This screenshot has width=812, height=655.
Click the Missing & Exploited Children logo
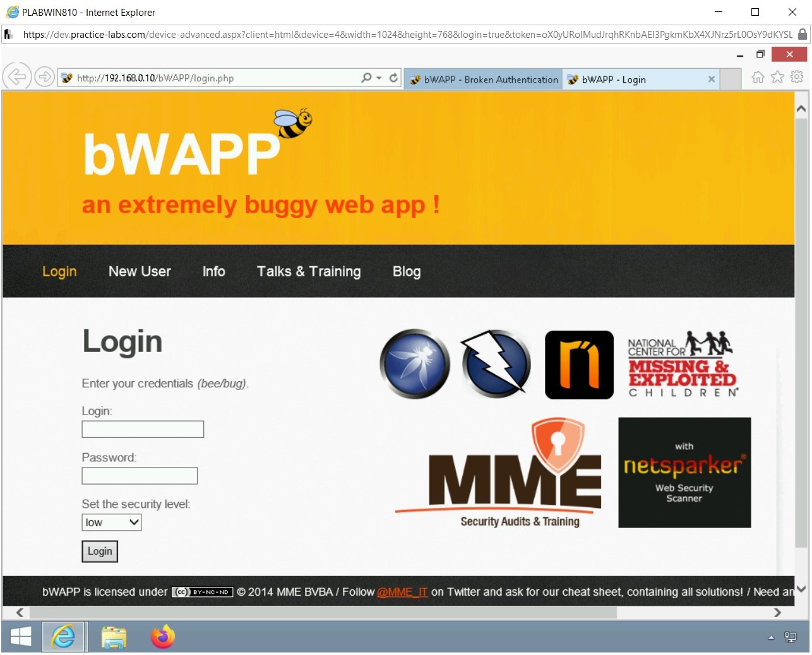pyautogui.click(x=681, y=365)
